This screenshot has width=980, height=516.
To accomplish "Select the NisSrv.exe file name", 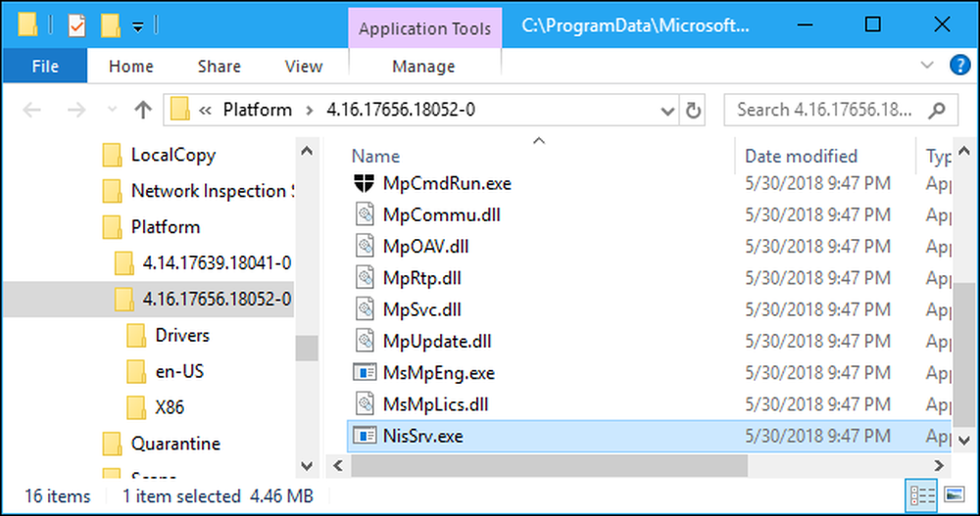I will click(423, 436).
